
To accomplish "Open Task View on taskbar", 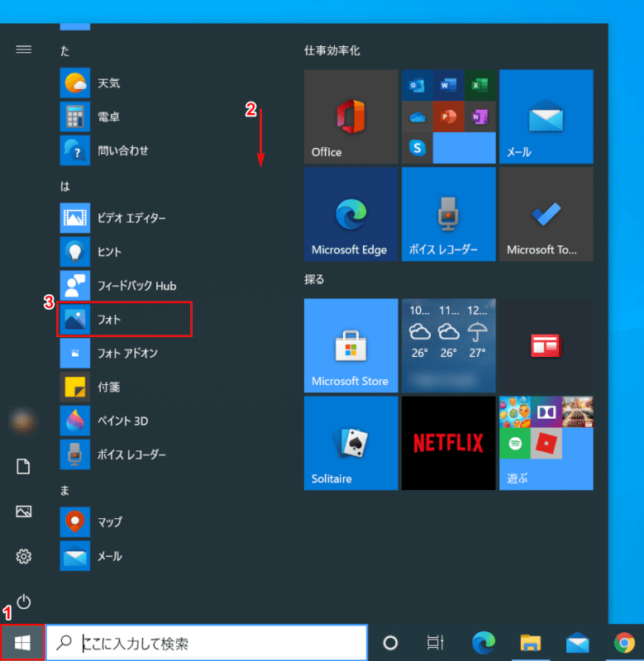I will [x=435, y=643].
